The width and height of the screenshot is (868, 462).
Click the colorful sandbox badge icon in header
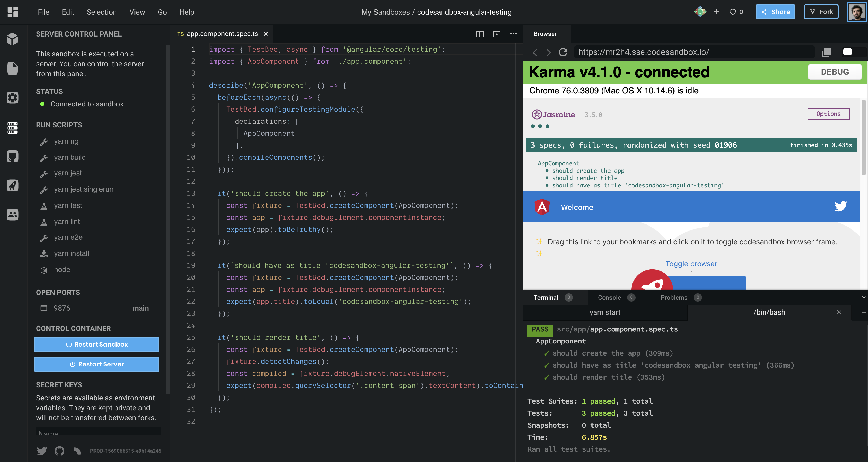[700, 12]
